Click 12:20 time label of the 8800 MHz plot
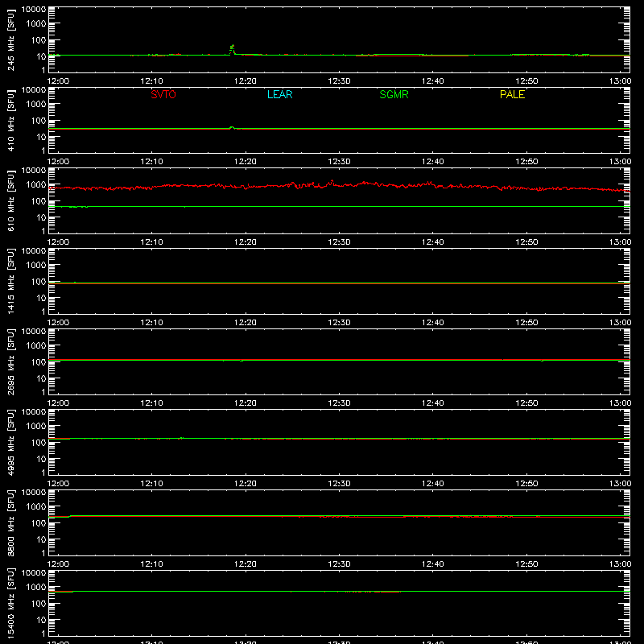 point(246,564)
